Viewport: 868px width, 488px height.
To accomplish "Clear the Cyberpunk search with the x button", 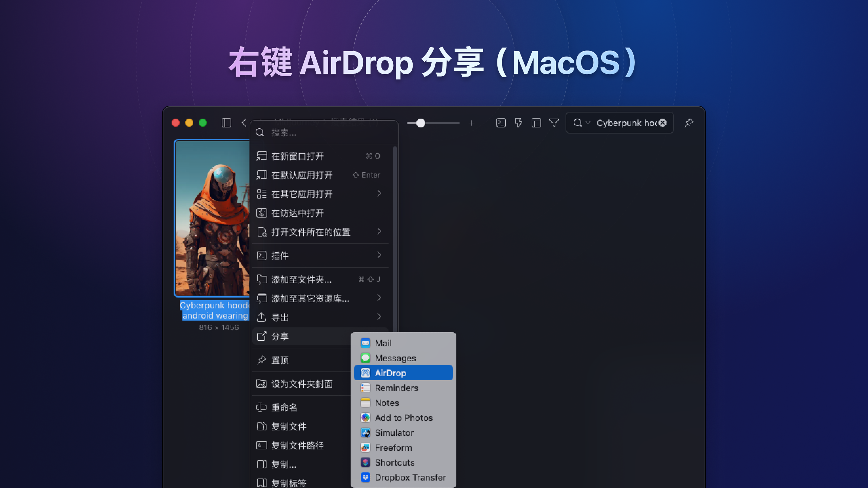I will 662,123.
